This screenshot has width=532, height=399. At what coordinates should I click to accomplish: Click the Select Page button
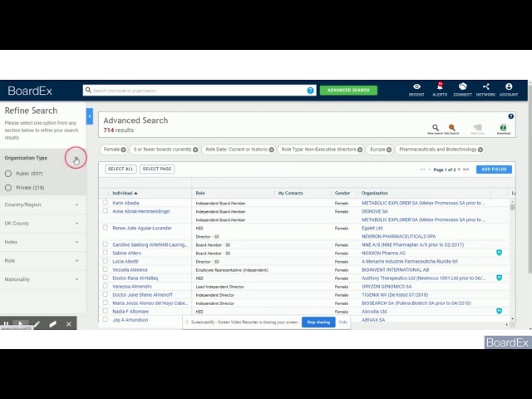tap(157, 169)
